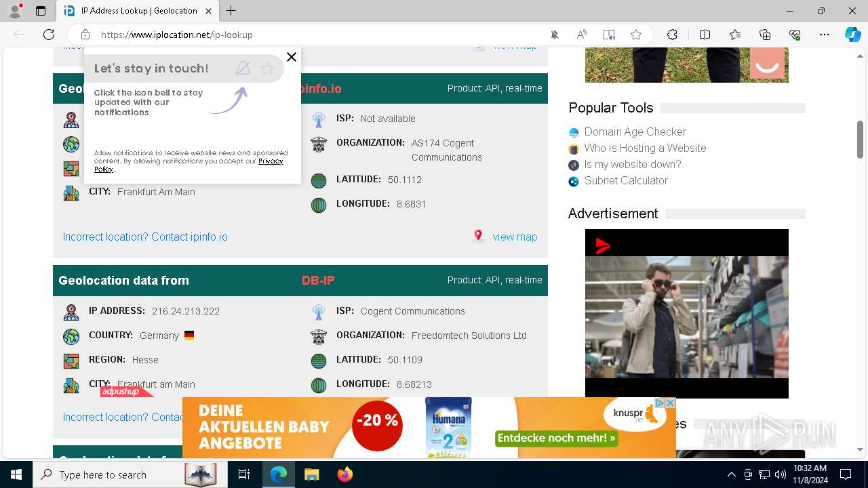Open Collections panel
The height and width of the screenshot is (488, 868).
coord(765,35)
